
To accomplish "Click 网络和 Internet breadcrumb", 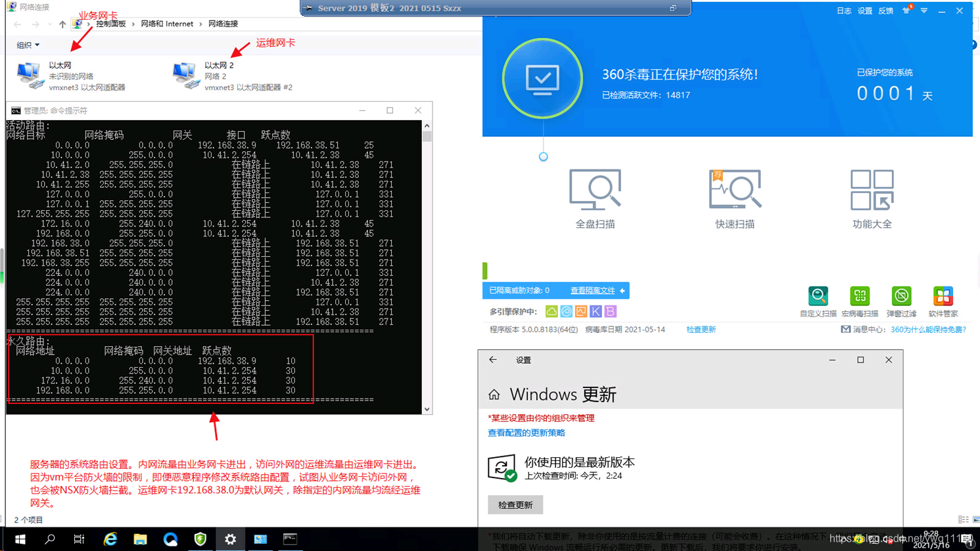I will 167,24.
